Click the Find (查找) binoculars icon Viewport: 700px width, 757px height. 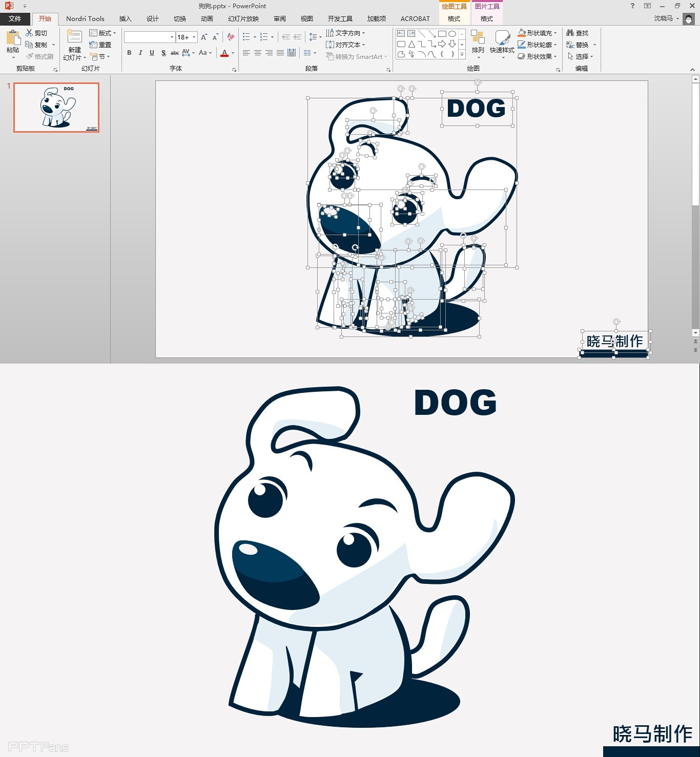tap(570, 33)
